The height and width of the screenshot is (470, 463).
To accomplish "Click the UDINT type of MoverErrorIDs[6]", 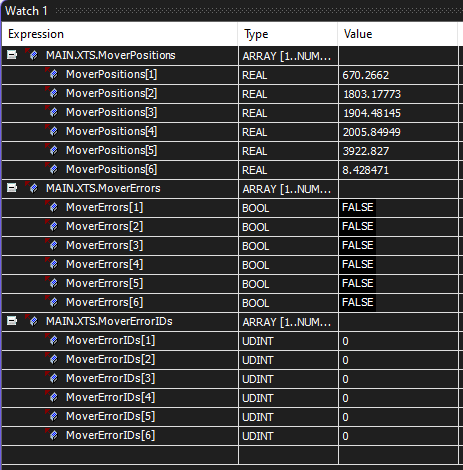I will coord(258,436).
